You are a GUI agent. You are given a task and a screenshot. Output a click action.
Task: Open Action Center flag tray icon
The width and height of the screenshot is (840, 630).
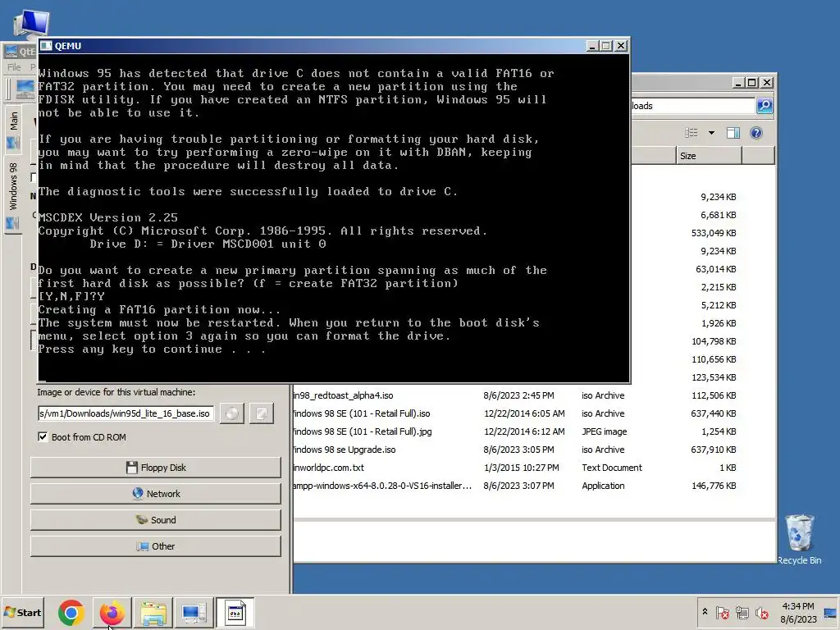point(722,612)
